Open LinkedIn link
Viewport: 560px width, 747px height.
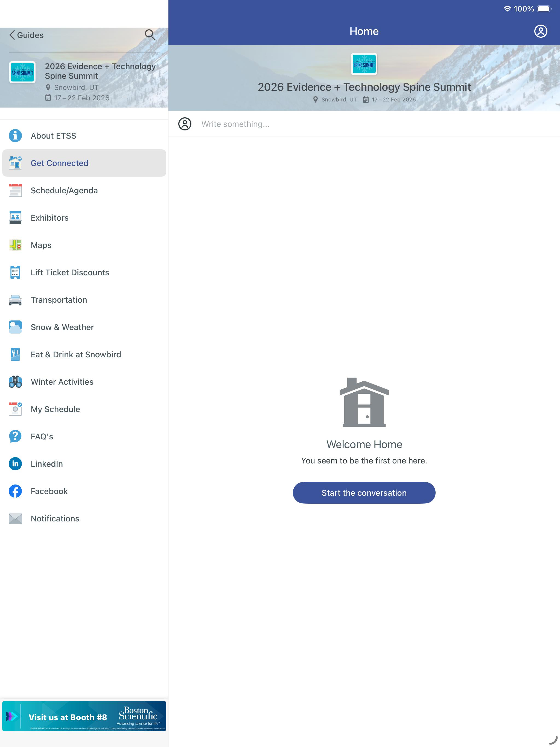pyautogui.click(x=84, y=464)
